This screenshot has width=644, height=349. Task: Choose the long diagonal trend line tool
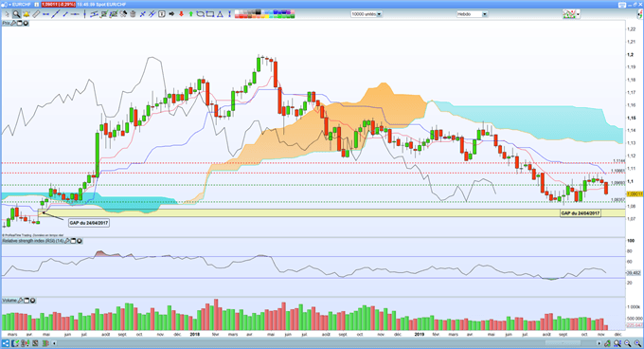(56, 14)
